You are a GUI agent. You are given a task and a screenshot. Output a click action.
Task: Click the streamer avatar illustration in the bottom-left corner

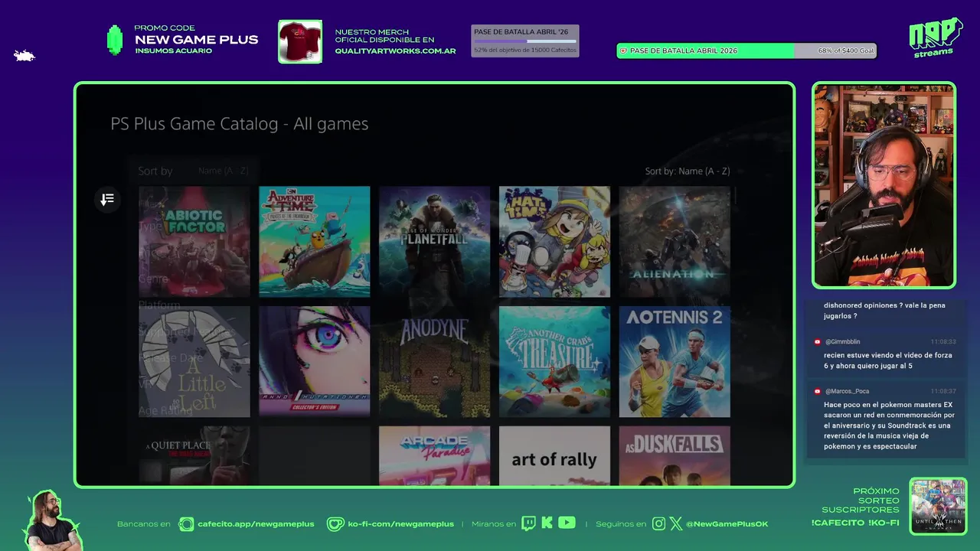coord(51,520)
